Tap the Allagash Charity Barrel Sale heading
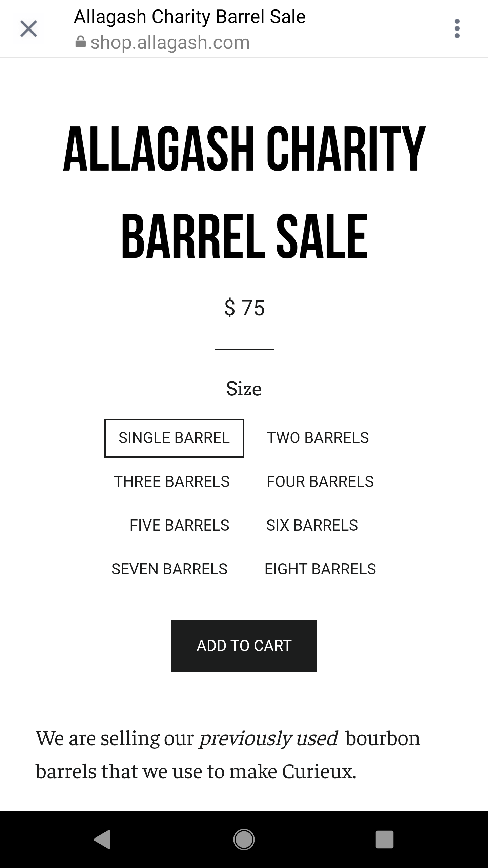 (244, 192)
